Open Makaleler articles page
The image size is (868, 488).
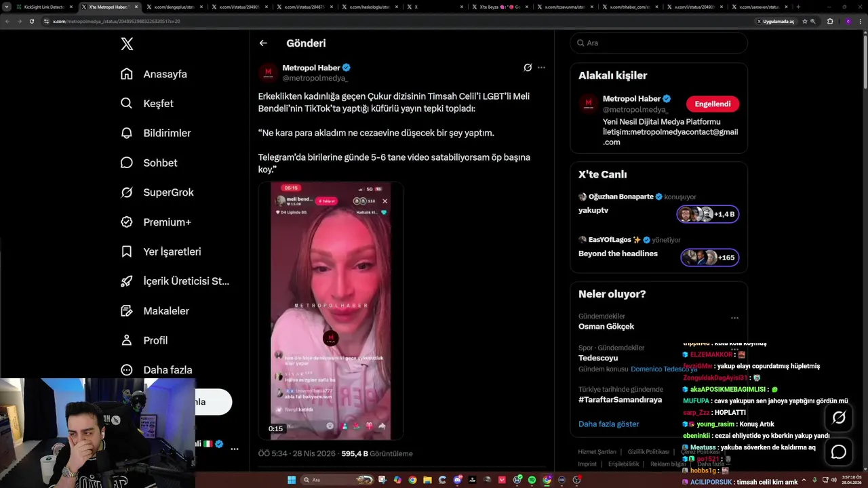(155, 310)
